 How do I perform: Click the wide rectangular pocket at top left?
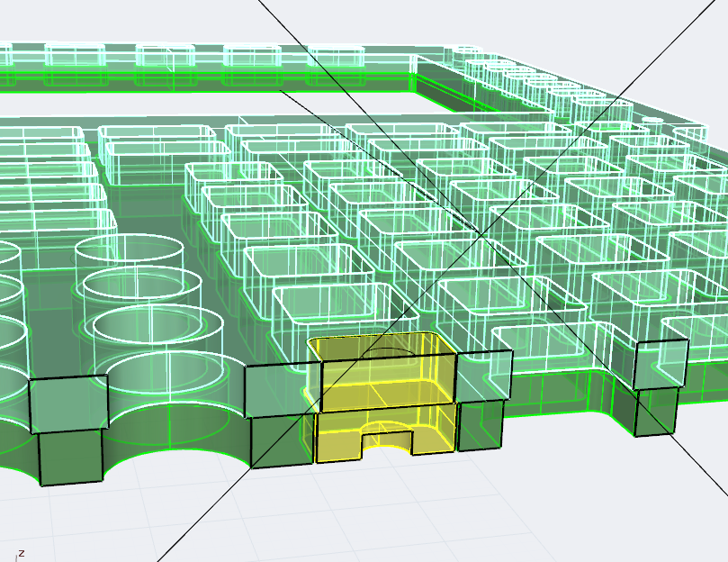click(x=157, y=134)
